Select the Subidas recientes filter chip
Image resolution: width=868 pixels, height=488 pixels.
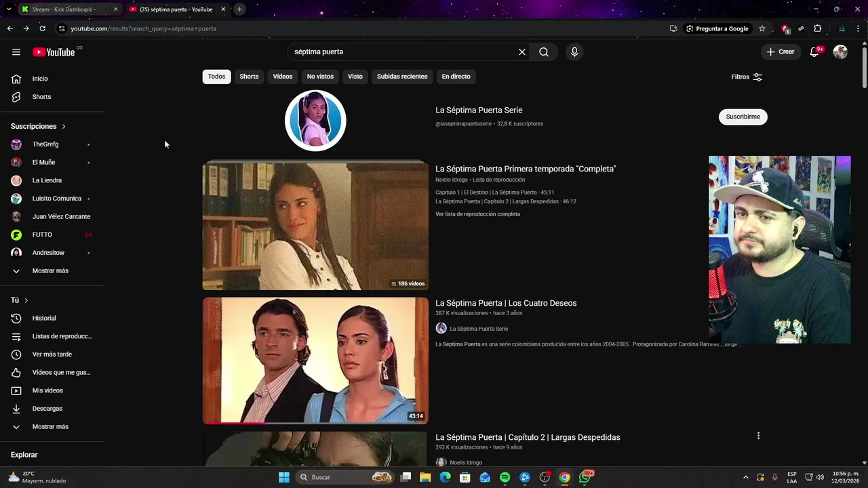coord(402,77)
